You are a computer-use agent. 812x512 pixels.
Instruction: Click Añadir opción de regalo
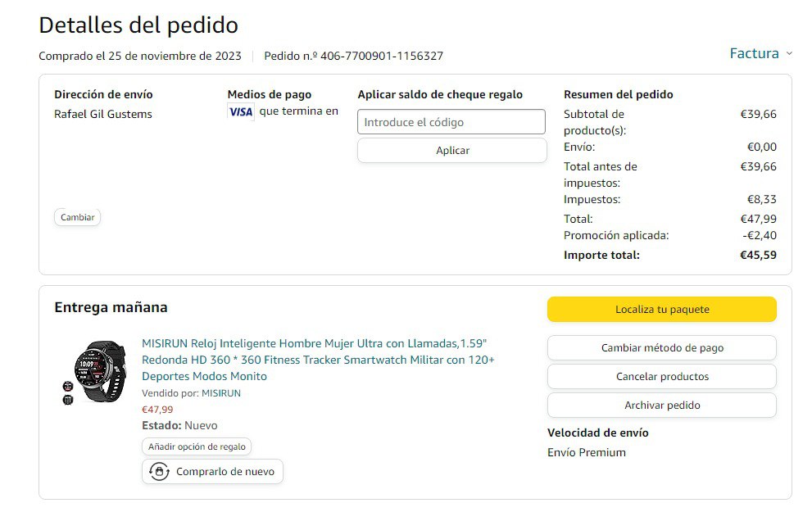(x=197, y=446)
